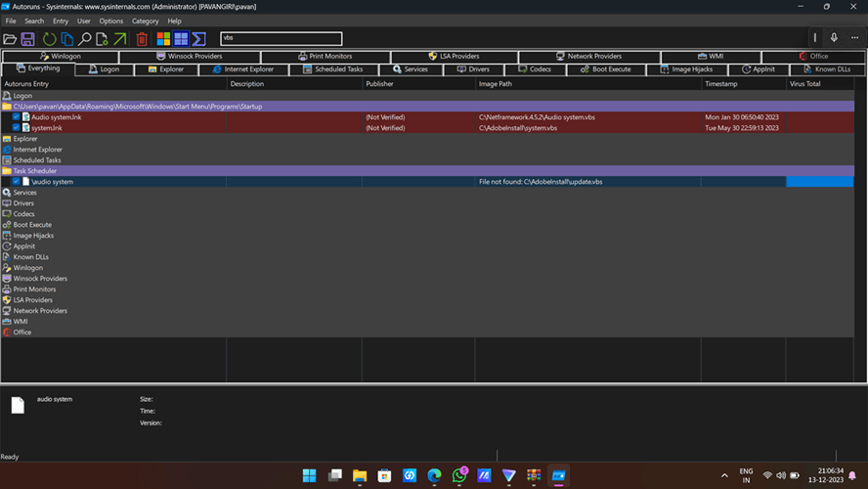Image resolution: width=868 pixels, height=489 pixels.
Task: Switch to the Boot Execute tab
Action: coord(606,69)
